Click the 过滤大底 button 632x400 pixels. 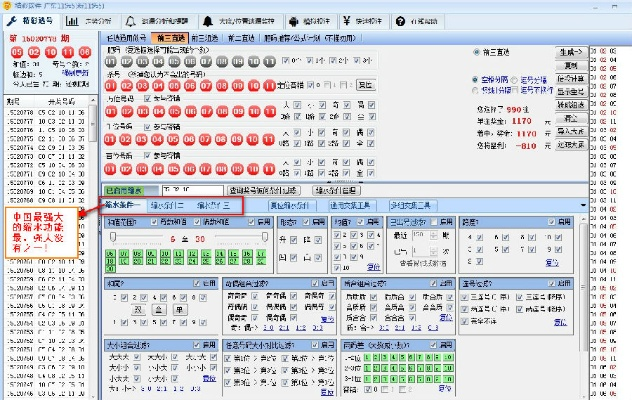(571, 145)
